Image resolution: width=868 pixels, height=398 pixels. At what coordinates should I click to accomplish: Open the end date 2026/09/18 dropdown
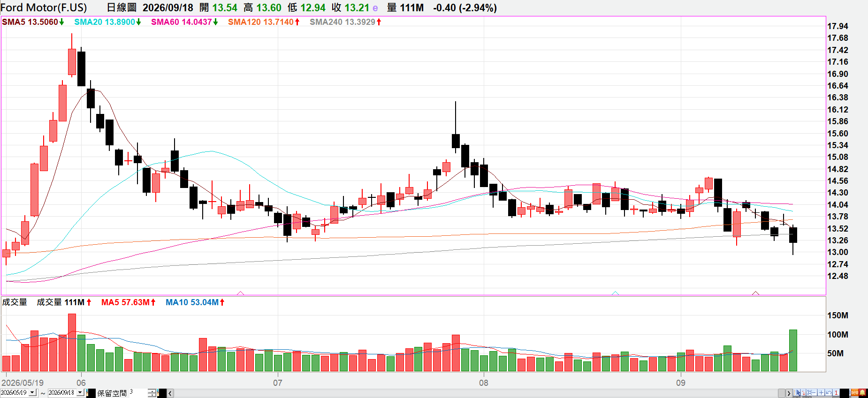point(80,393)
